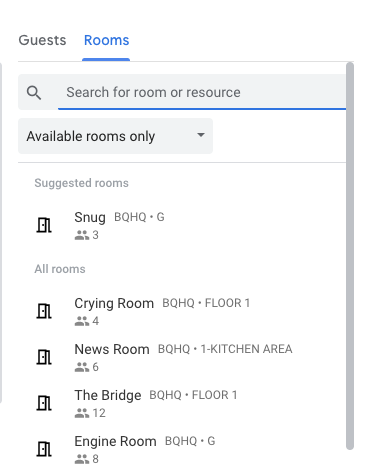370x468 pixels.
Task: Click the vertical scrollbar of rooms list
Action: pyautogui.click(x=350, y=256)
